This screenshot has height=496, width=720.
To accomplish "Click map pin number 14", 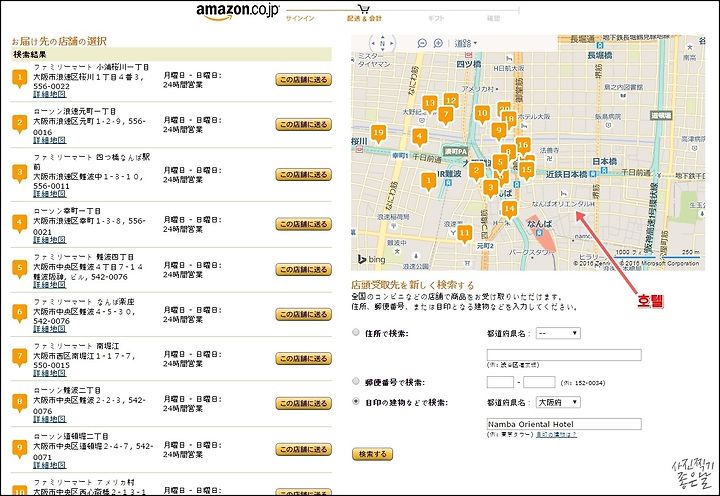I will [x=509, y=210].
